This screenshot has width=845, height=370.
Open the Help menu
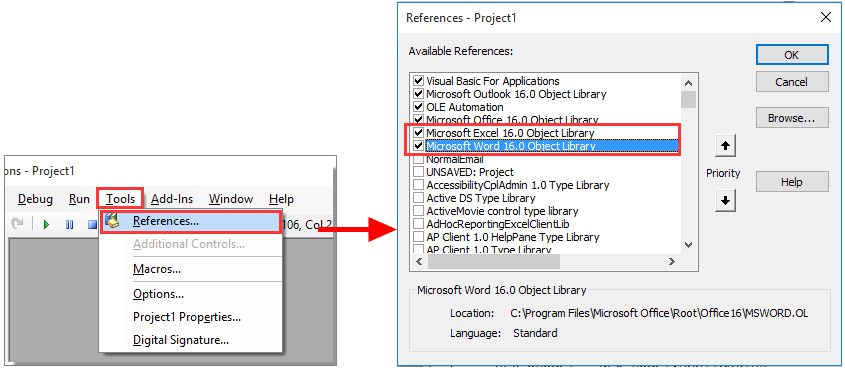pos(281,199)
